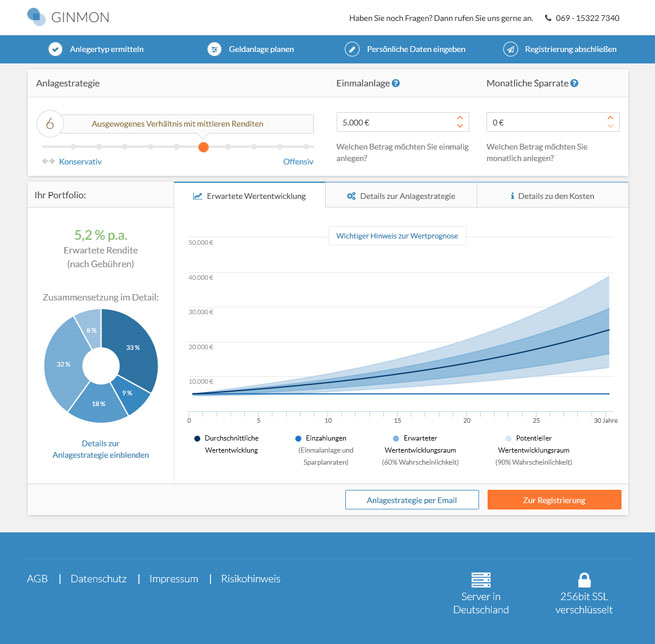Click the Server in Deutschland icon
655x644 pixels.
[x=481, y=580]
